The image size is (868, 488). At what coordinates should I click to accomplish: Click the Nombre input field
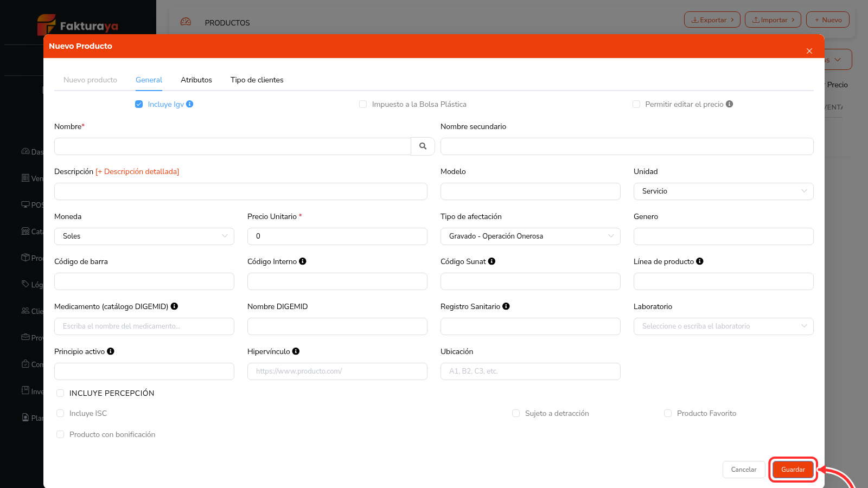(x=233, y=146)
